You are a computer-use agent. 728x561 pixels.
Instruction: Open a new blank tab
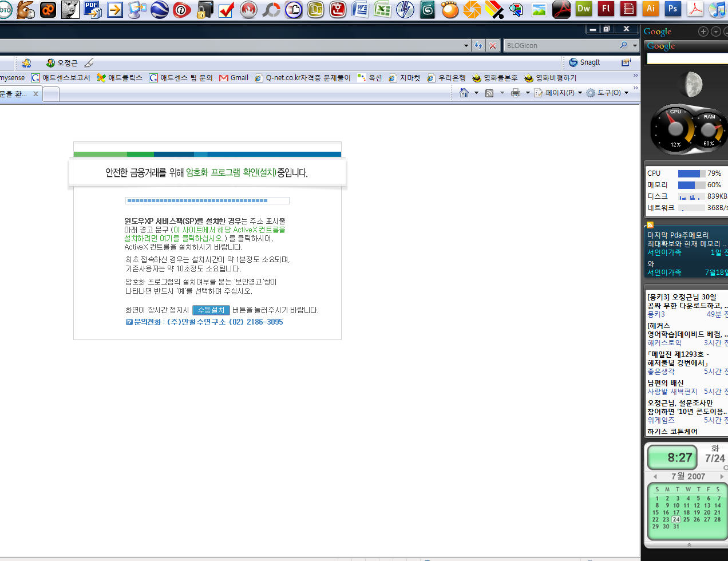[51, 94]
